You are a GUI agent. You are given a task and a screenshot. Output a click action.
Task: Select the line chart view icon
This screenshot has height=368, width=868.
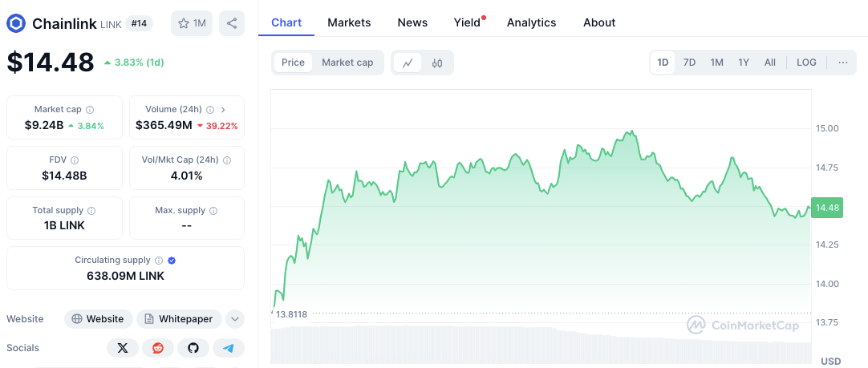coord(408,63)
